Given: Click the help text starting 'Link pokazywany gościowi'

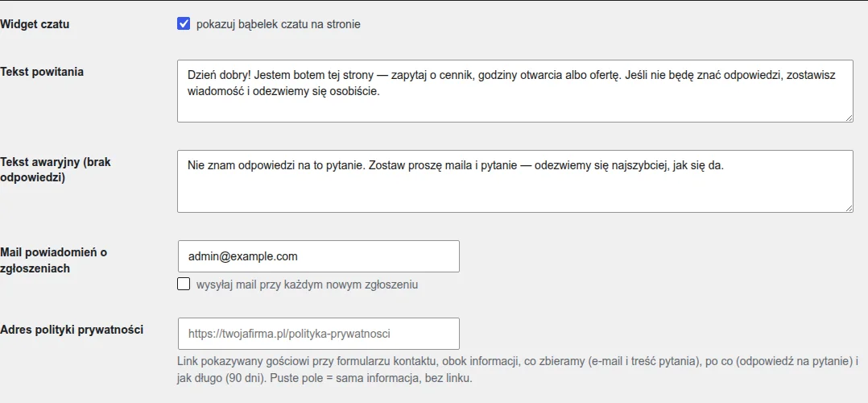Looking at the screenshot, I should [x=518, y=371].
